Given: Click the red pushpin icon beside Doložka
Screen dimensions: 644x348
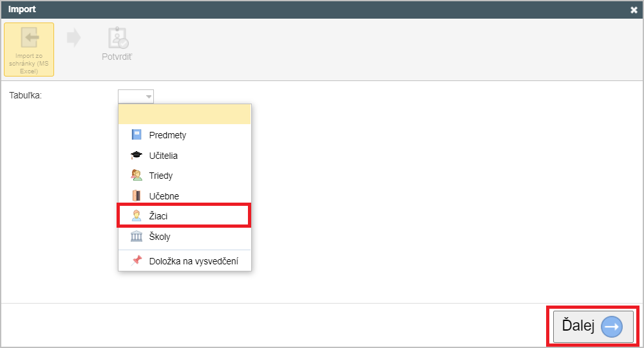Looking at the screenshot, I should pos(137,261).
